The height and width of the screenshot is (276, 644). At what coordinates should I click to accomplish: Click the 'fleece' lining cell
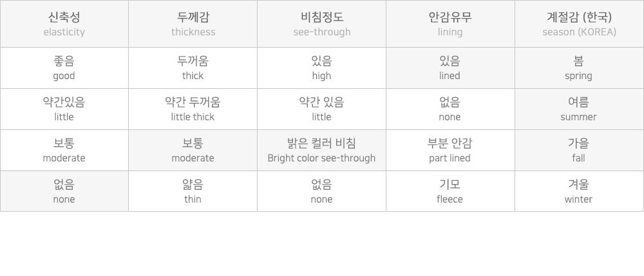[x=450, y=191]
